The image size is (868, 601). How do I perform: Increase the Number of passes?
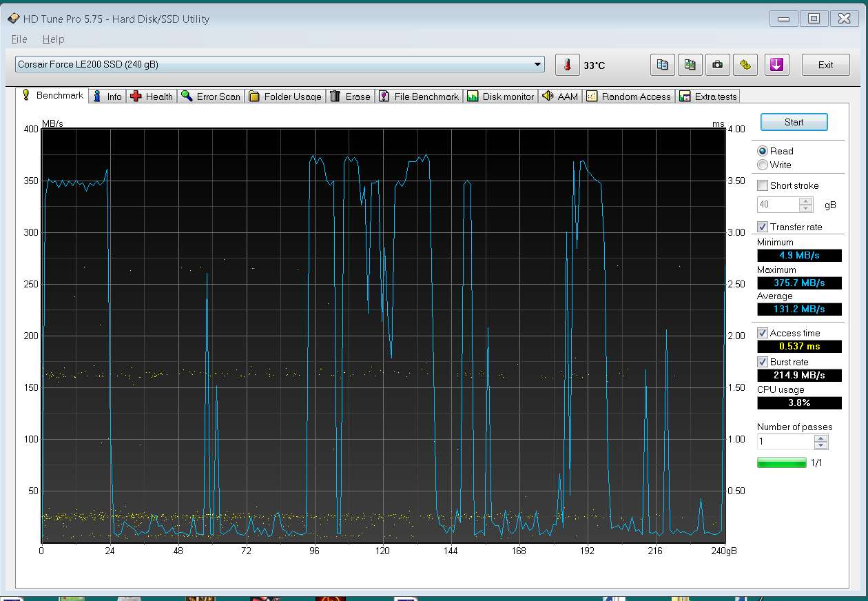[820, 438]
